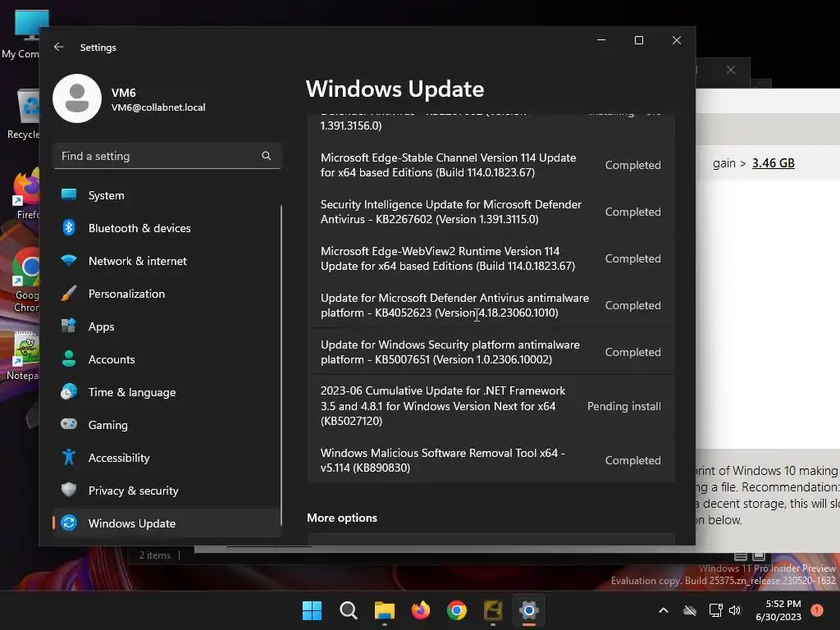Click Edge-WebView2 Runtime update entry

(491, 258)
